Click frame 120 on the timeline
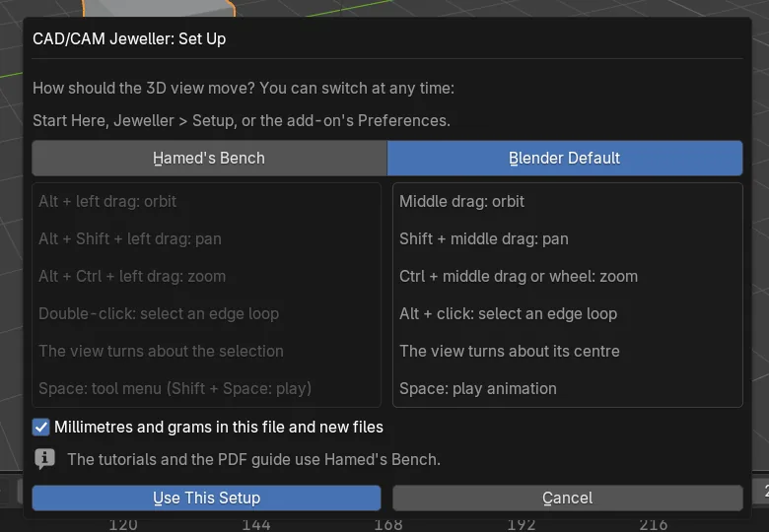The image size is (769, 532). 123,525
